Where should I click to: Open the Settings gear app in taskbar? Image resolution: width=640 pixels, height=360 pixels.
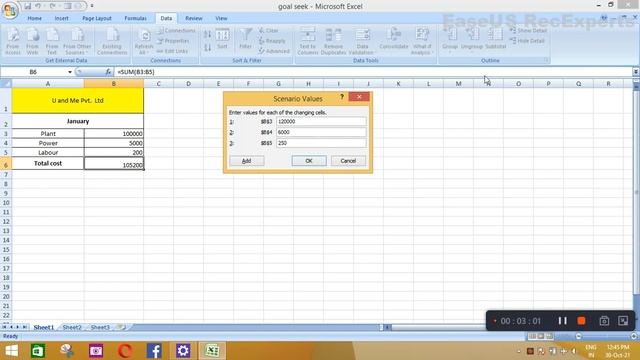(x=183, y=351)
